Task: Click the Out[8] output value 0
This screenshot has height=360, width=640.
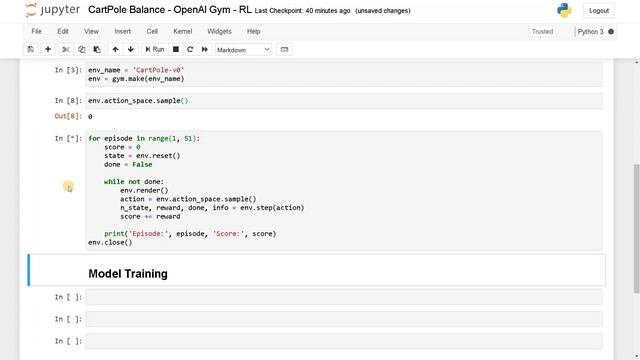Action: click(x=90, y=117)
